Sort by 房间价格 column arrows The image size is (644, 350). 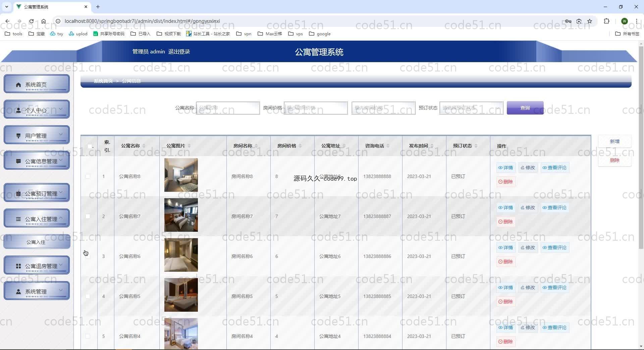coord(300,146)
